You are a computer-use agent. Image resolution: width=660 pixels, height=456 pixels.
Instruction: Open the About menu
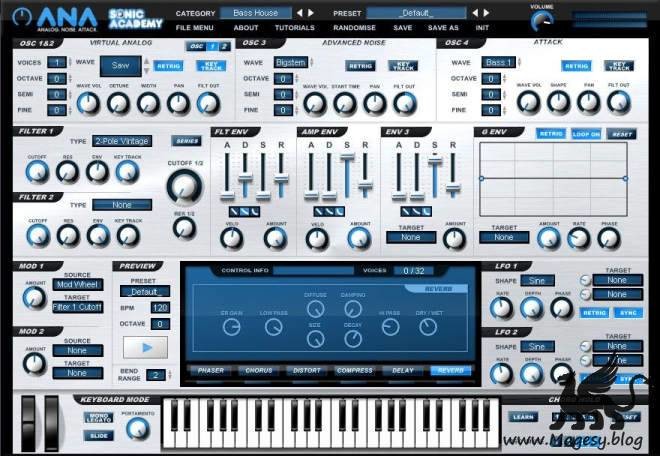(x=246, y=28)
